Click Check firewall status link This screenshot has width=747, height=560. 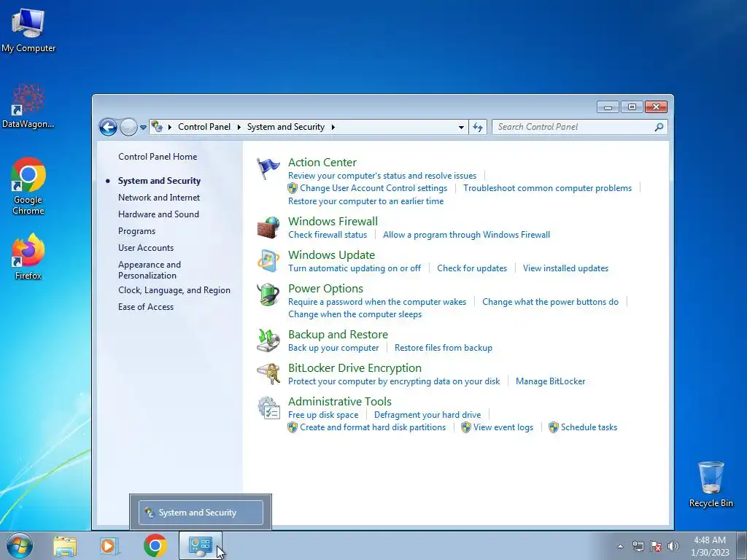coord(328,235)
